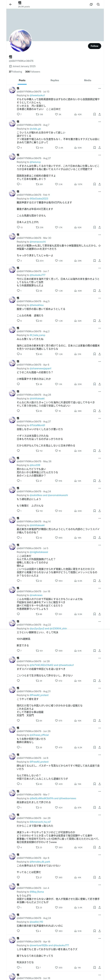Bookmark the Jul 13 post
This screenshot has height=980, width=110.
(x=95, y=114)
